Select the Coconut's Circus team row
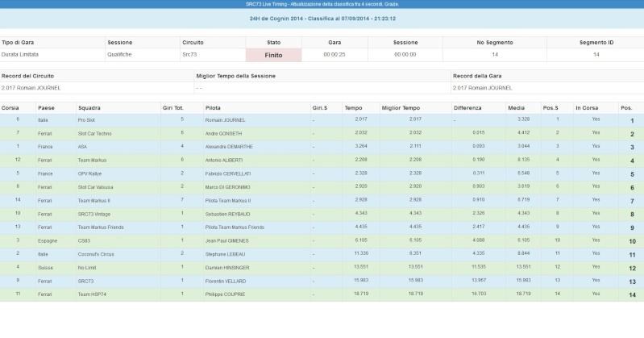Image resolution: width=644 pixels, height=338 pixels. [322, 254]
